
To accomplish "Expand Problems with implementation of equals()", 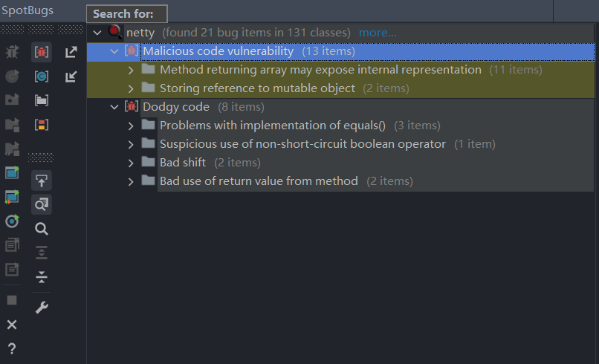I will [131, 126].
